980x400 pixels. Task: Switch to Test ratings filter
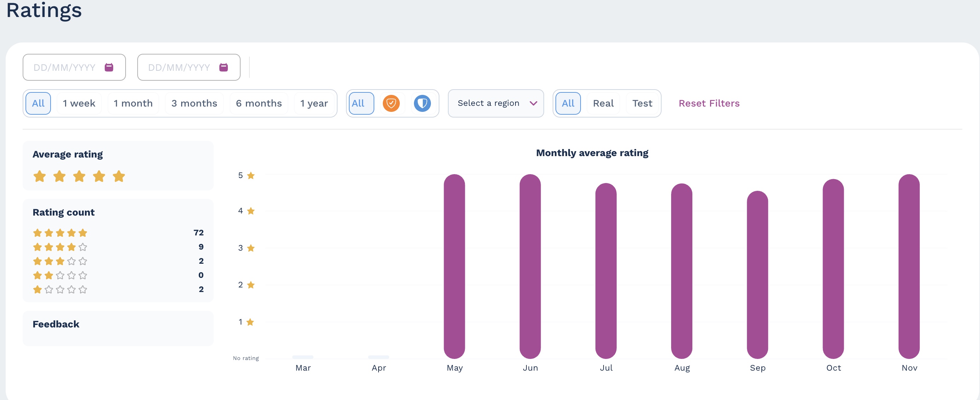point(642,103)
